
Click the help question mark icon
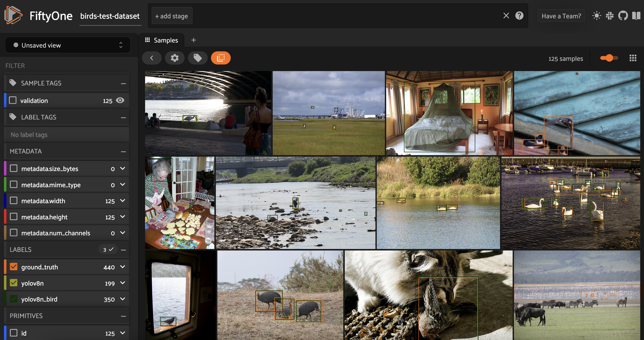pos(519,16)
